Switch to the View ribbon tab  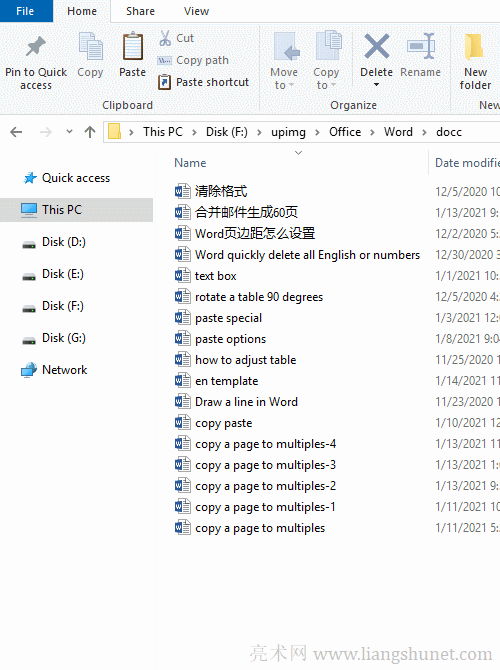pyautogui.click(x=196, y=11)
